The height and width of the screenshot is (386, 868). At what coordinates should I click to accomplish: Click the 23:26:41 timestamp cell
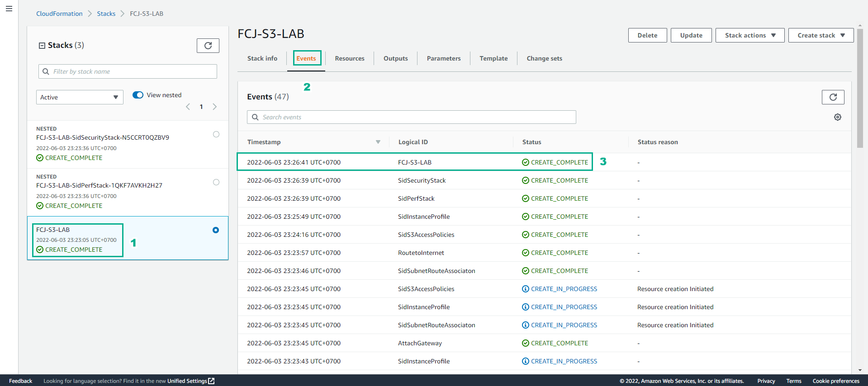[294, 162]
